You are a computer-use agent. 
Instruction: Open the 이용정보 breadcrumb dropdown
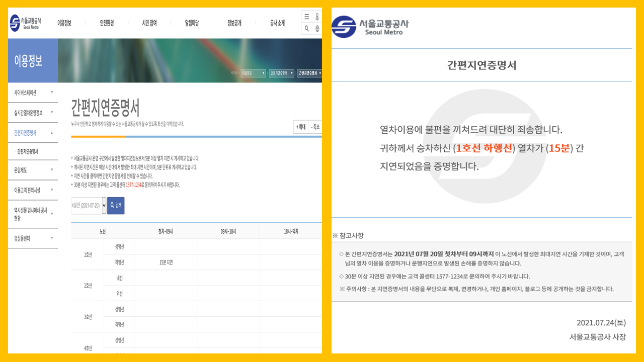click(253, 73)
